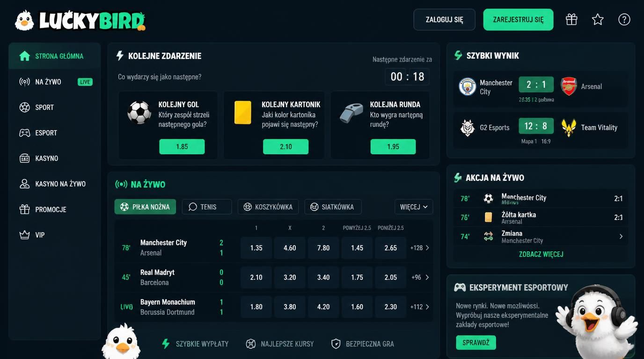Expand the +128 markets for Manchester City match
This screenshot has width=644, height=359.
[420, 248]
